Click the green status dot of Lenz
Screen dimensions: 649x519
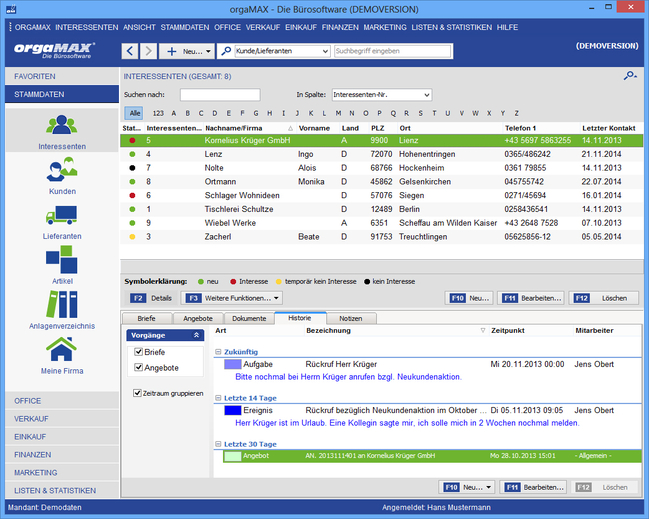click(132, 154)
